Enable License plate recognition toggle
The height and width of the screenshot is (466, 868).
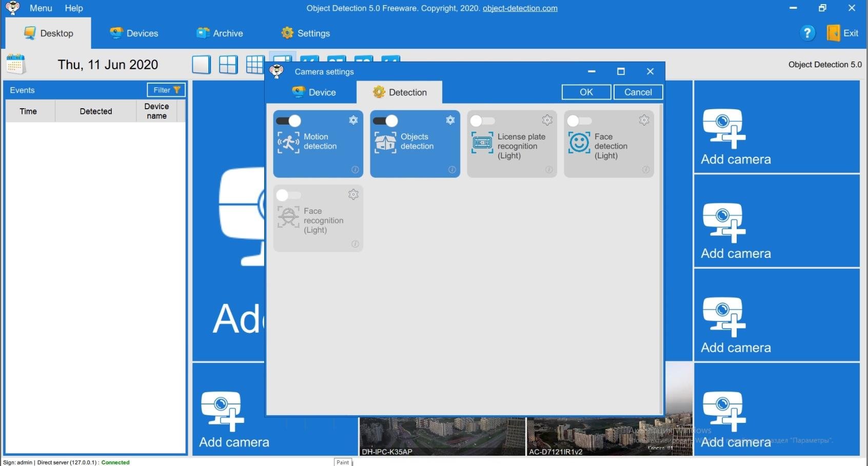coord(482,121)
